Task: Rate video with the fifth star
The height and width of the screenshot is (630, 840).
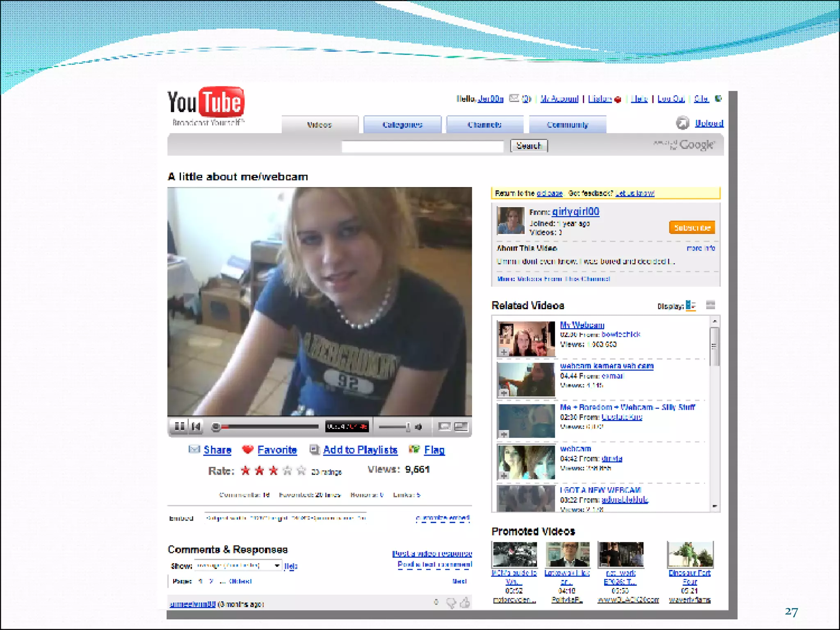Action: (301, 470)
